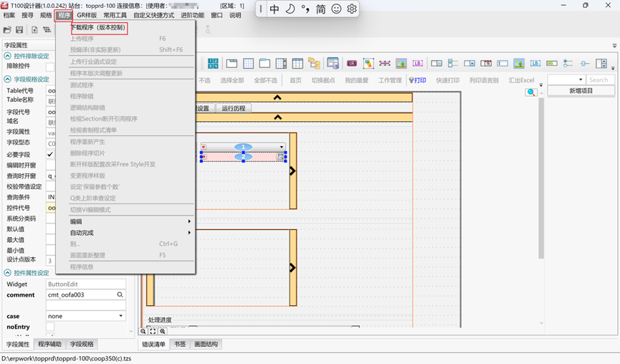Insert the date edit calendar widget
This screenshot has width=620, height=364.
[486, 63]
